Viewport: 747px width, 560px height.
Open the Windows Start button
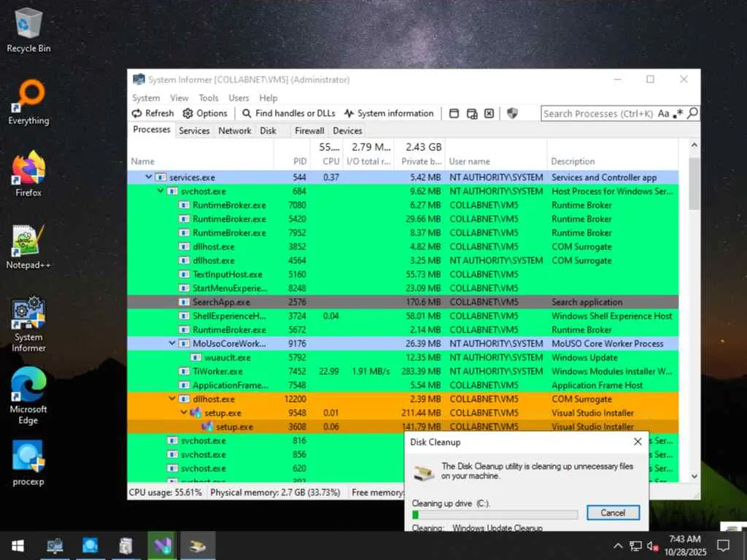(18, 545)
